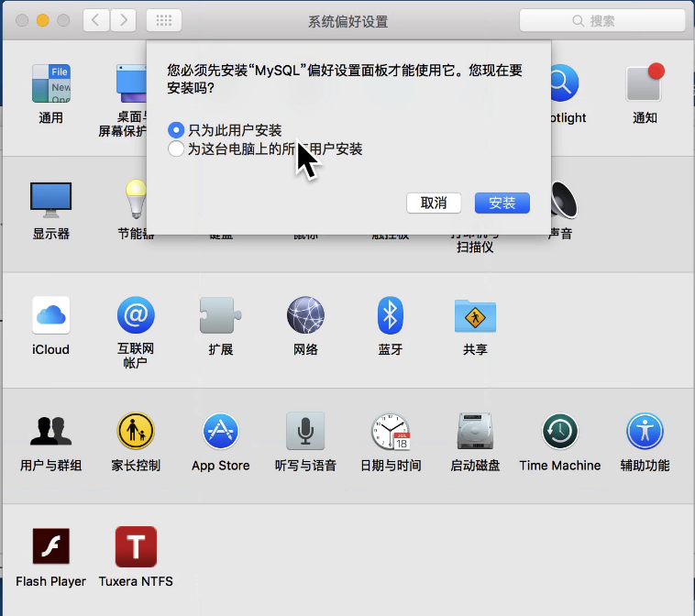The height and width of the screenshot is (616, 695).
Task: Open Internet Accounts (互联网帐户) icon
Action: (x=136, y=315)
